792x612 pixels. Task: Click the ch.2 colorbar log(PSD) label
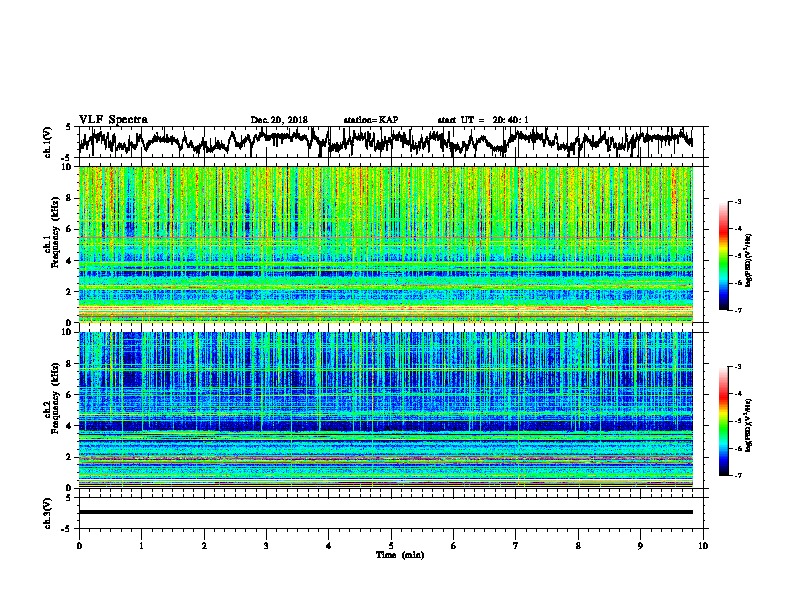coord(749,425)
